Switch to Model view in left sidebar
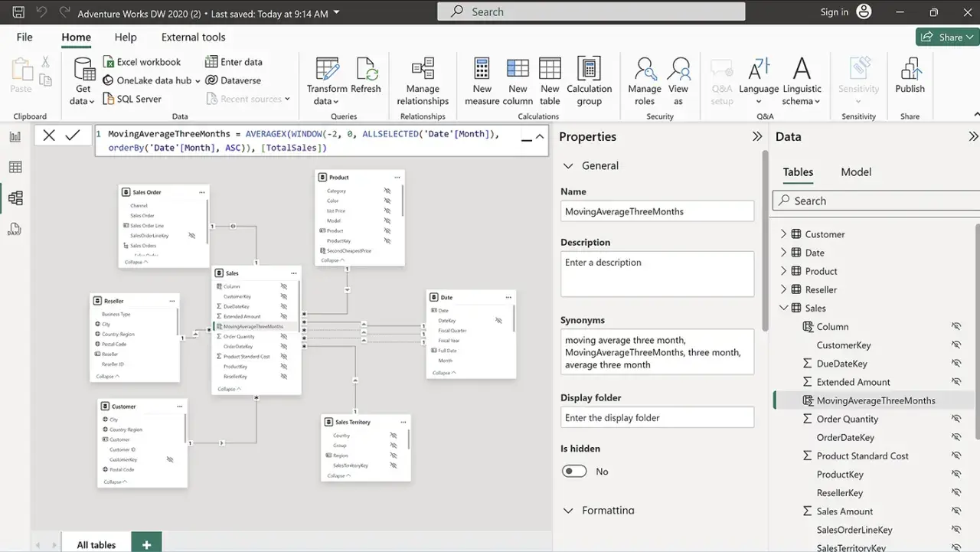The image size is (980, 552). point(15,198)
